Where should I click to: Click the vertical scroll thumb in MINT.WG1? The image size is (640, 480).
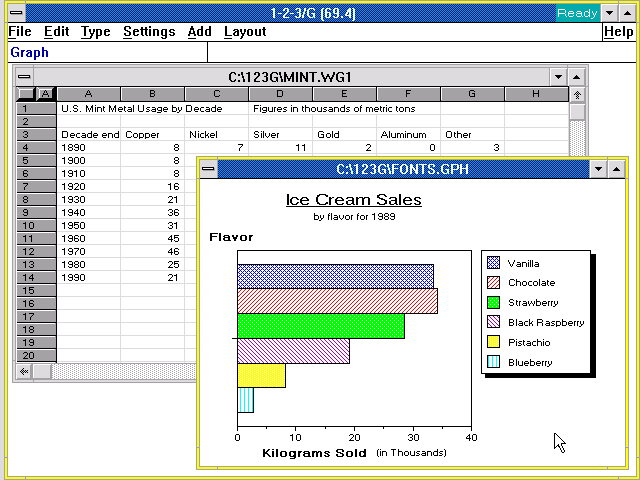[577, 112]
